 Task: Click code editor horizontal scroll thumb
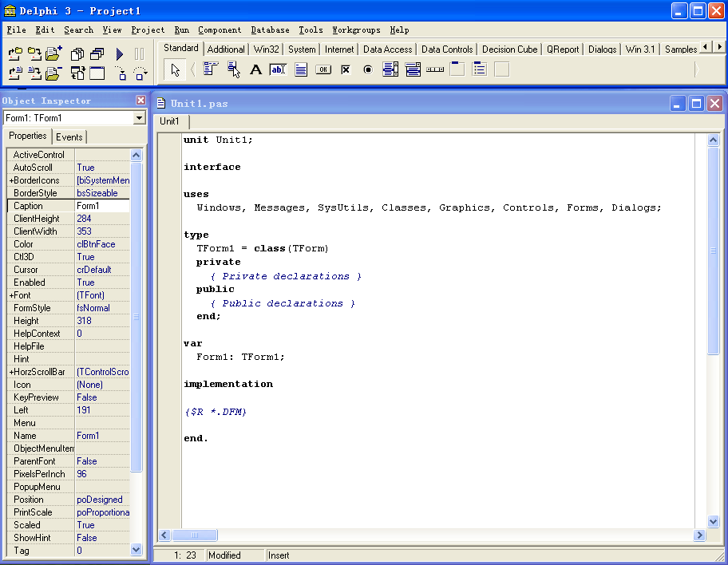[x=195, y=535]
